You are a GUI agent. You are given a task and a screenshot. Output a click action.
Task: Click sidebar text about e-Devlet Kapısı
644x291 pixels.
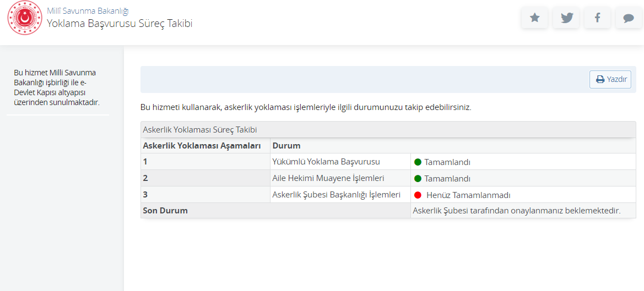[57, 87]
